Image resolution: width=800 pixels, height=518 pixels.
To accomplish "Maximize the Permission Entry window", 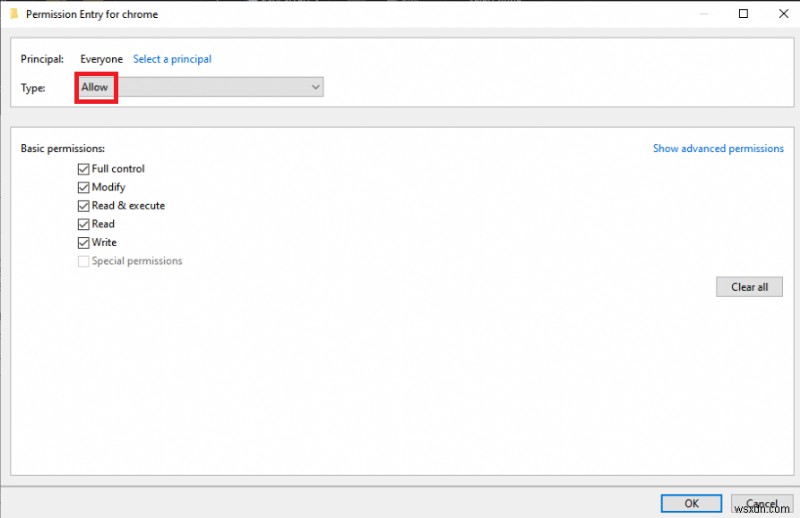I will (x=743, y=14).
